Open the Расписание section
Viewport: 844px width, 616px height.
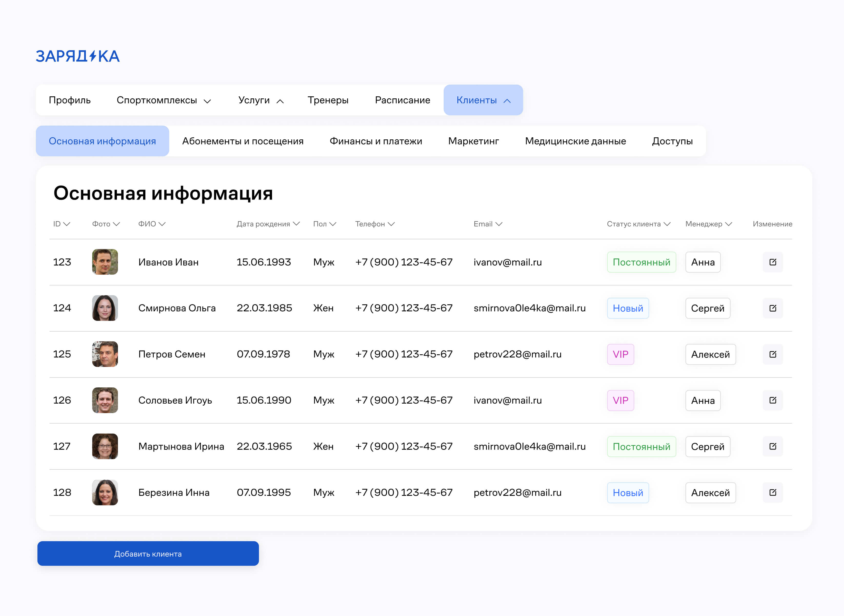[x=403, y=100]
